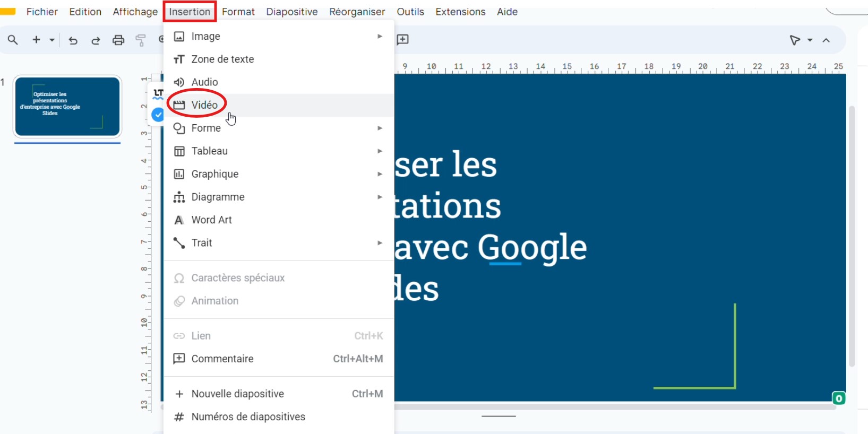Click the Forme shapes icon

pos(179,128)
